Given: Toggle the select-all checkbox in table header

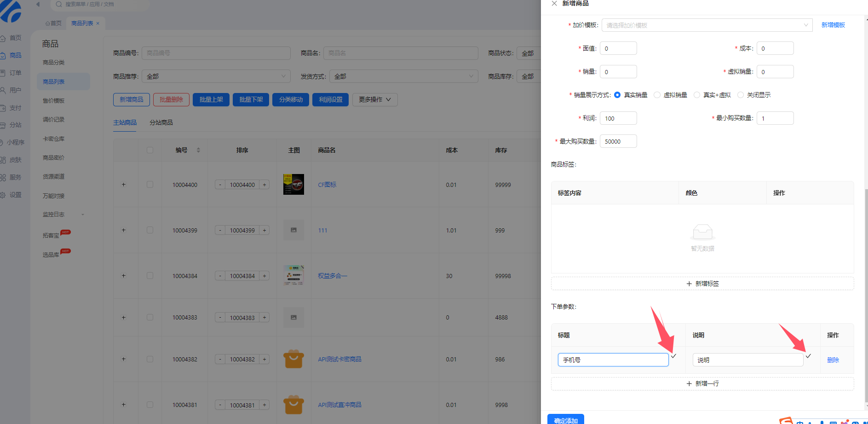Looking at the screenshot, I should point(150,150).
